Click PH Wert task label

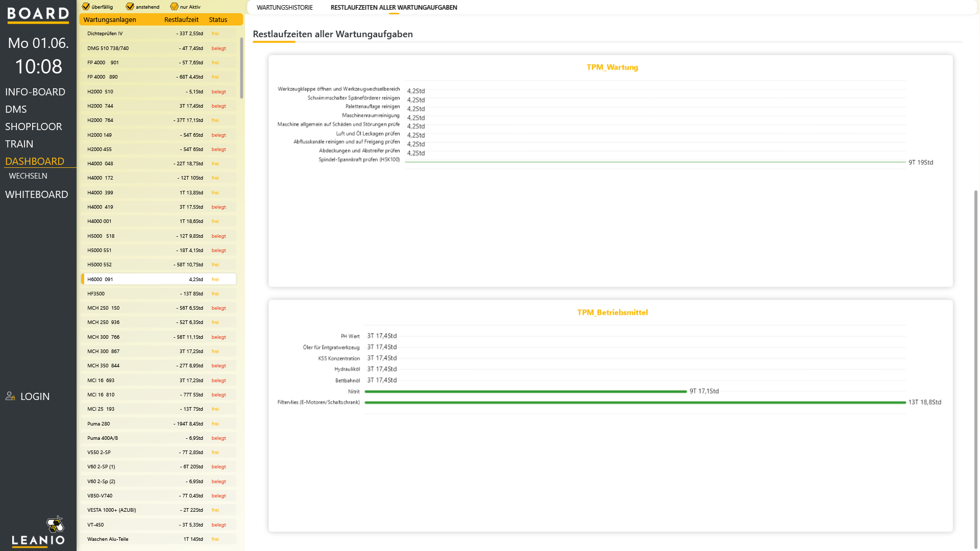pos(350,336)
